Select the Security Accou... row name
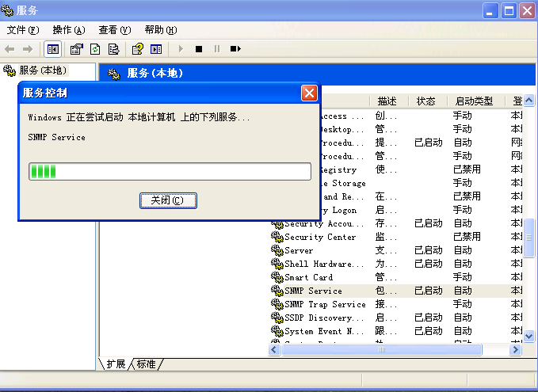The image size is (538, 392). point(324,223)
